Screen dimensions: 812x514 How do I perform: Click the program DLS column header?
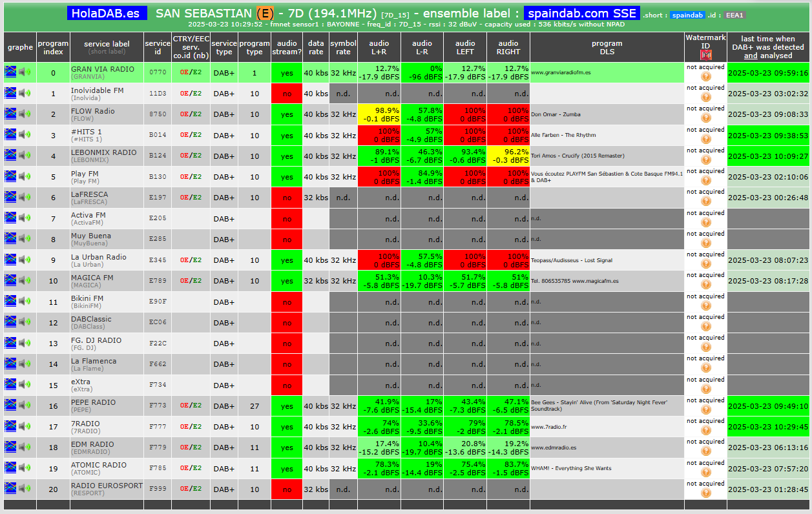(x=607, y=47)
